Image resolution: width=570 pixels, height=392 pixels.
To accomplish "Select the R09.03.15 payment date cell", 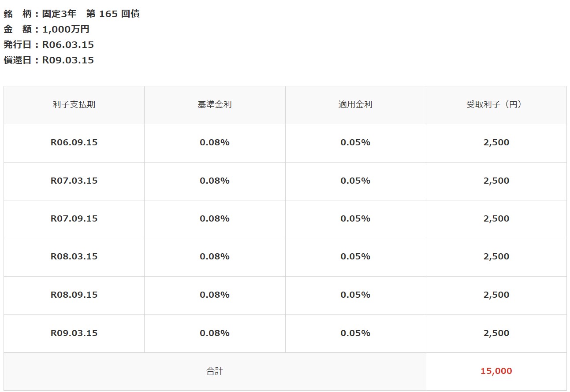I will pos(74,333).
